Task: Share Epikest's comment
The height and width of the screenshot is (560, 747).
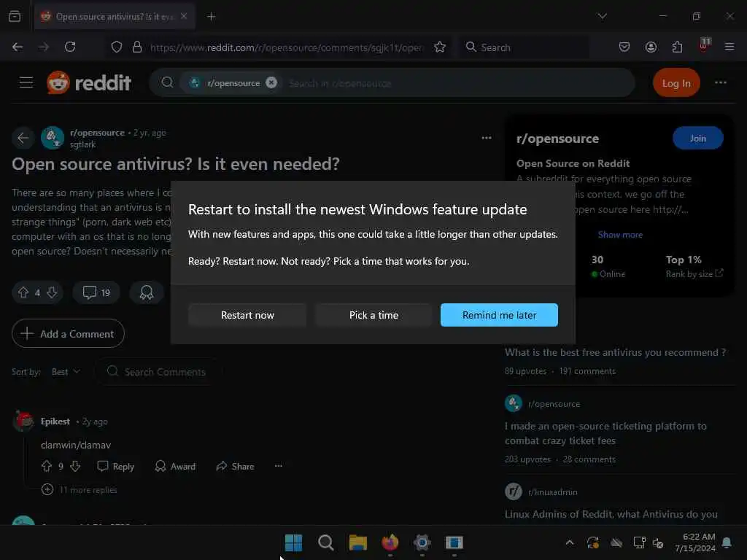Action: point(235,466)
